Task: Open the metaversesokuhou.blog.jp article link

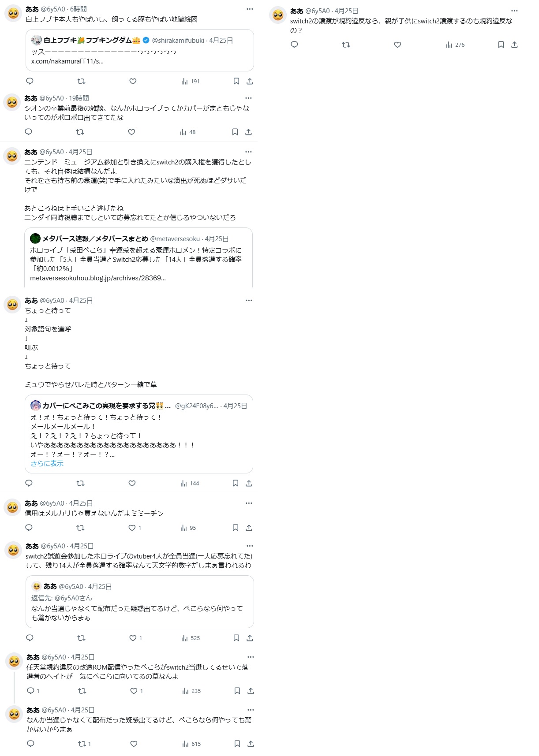Action: [x=97, y=278]
